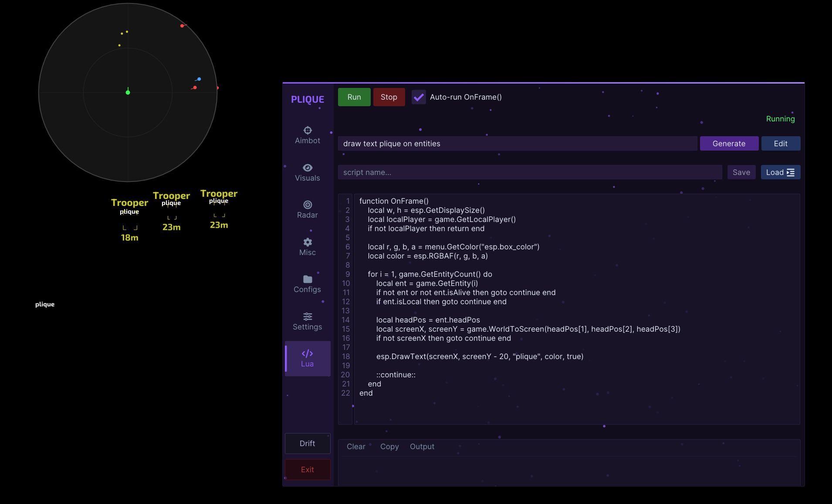Image resolution: width=832 pixels, height=504 pixels.
Task: Click the Drift button
Action: [308, 444]
